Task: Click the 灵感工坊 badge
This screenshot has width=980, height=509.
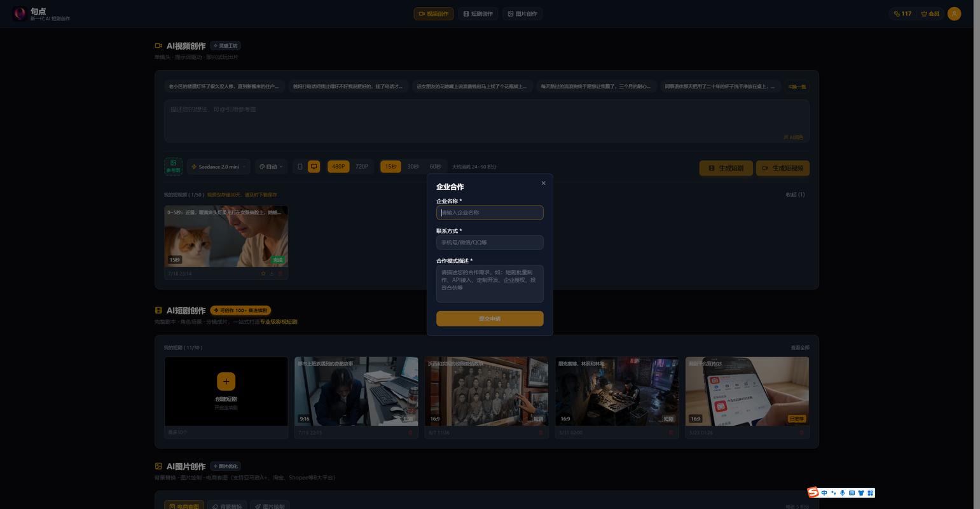Action: point(226,46)
